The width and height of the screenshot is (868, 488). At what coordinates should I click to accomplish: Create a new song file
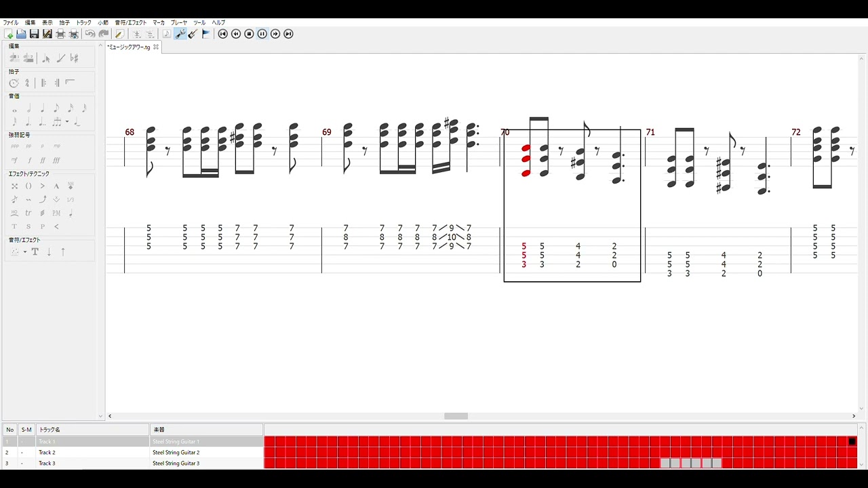pyautogui.click(x=9, y=34)
